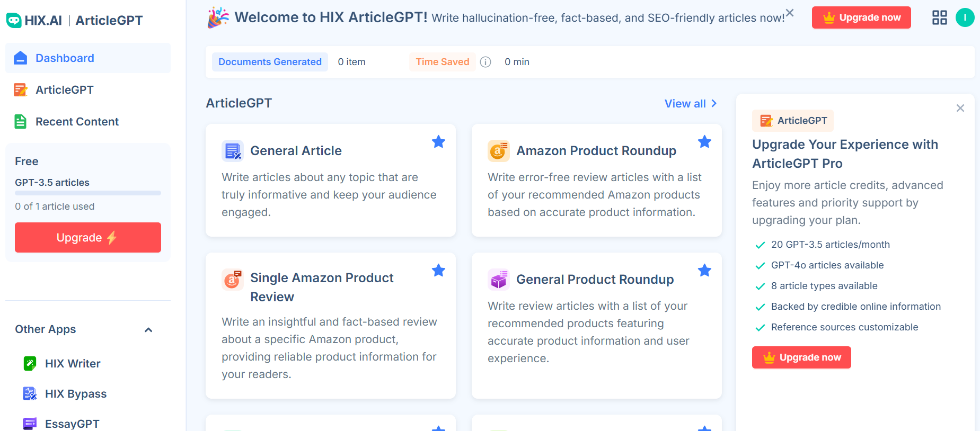This screenshot has height=431, width=980.
Task: Click the Documents Generated label
Action: 270,62
